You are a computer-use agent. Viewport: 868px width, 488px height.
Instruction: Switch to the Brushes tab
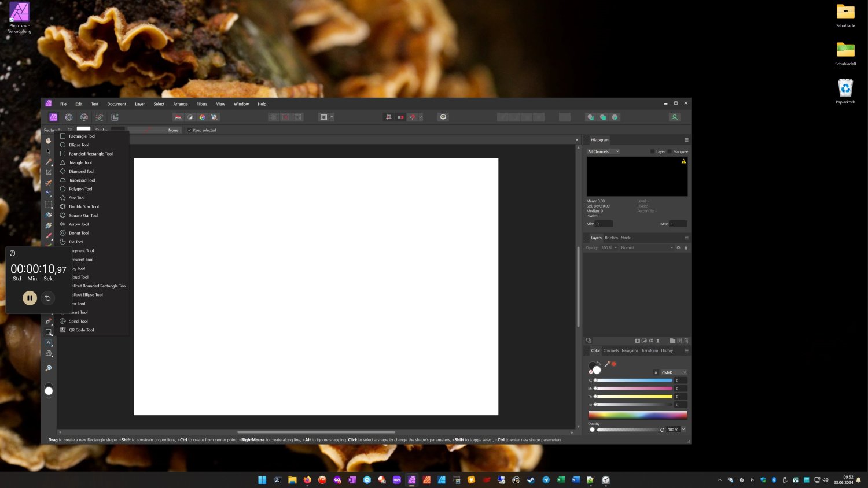point(611,238)
